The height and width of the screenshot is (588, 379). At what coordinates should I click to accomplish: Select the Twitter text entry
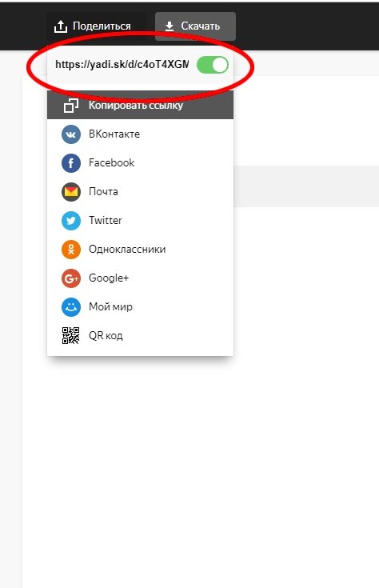(x=106, y=220)
